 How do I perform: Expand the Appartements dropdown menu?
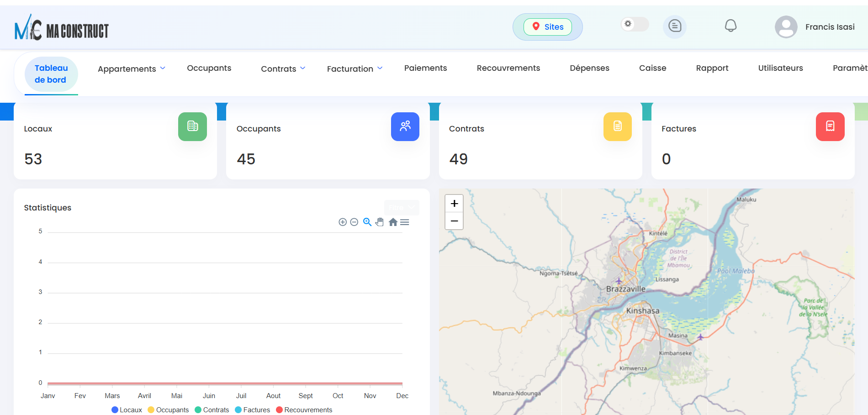[x=131, y=69]
